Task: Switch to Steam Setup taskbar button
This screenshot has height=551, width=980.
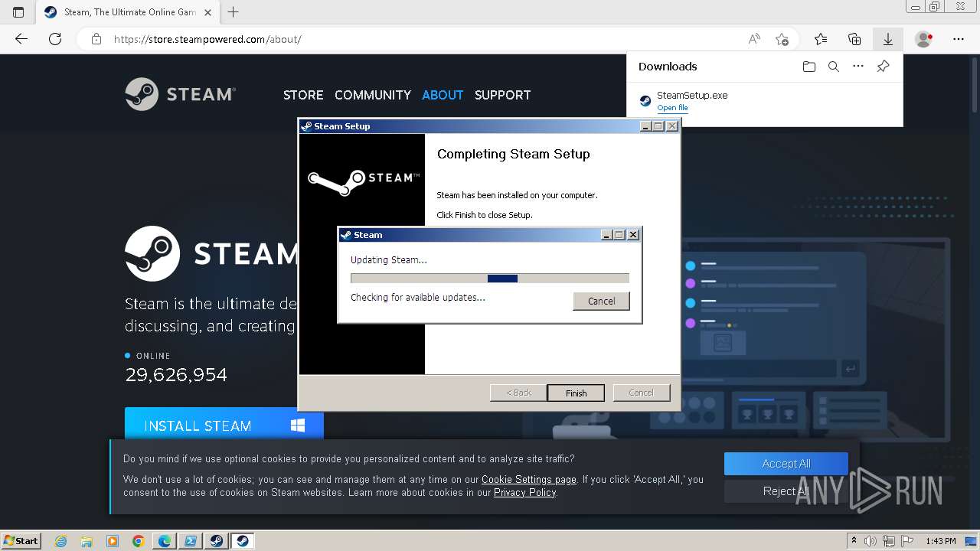Action: (x=217, y=541)
